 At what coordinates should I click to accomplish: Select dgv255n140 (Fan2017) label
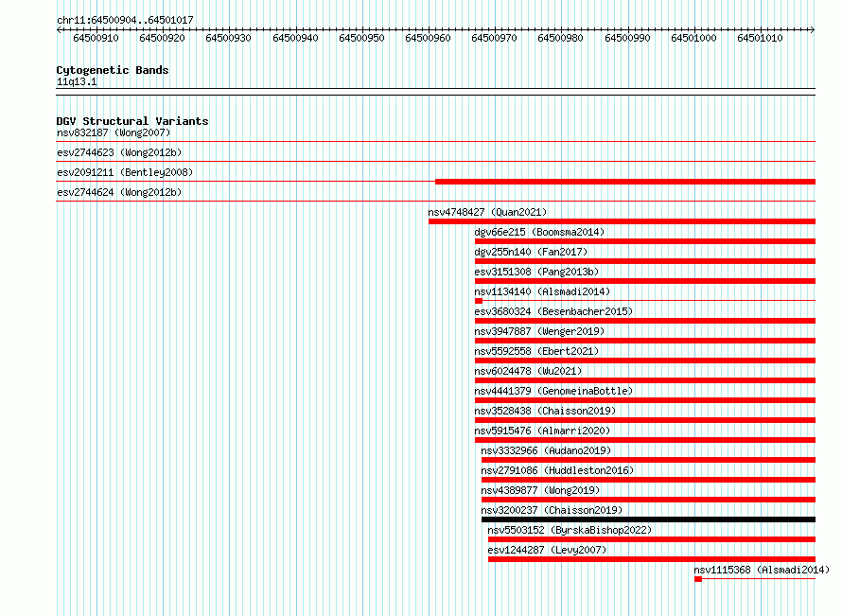pyautogui.click(x=531, y=252)
